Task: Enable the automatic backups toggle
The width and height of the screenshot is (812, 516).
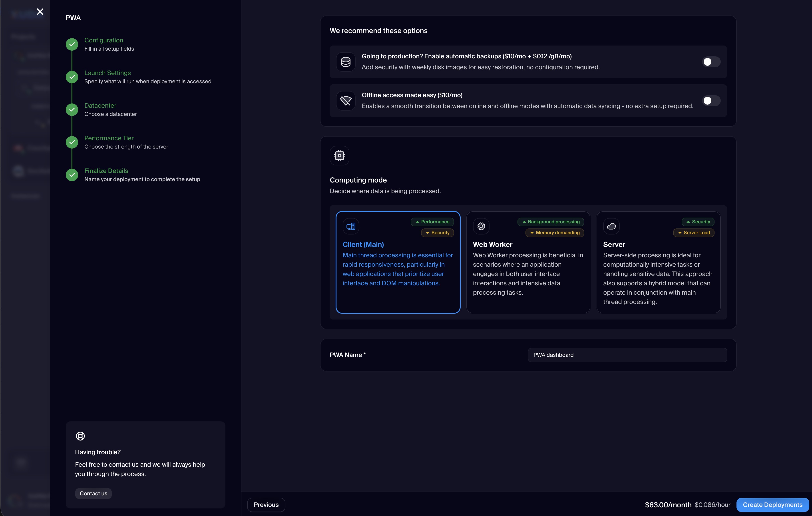Action: pyautogui.click(x=711, y=62)
